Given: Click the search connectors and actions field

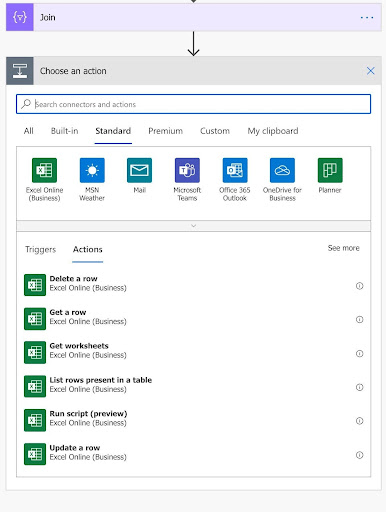Looking at the screenshot, I should (x=193, y=104).
